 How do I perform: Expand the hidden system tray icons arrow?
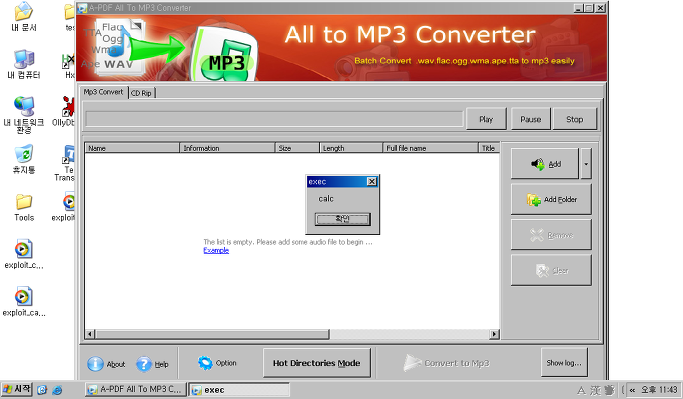pyautogui.click(x=632, y=390)
